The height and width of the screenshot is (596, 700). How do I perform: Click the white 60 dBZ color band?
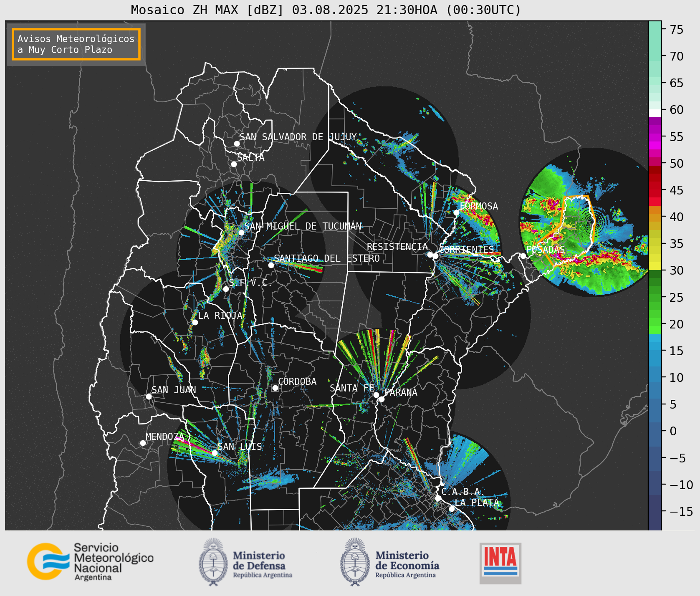(x=655, y=113)
